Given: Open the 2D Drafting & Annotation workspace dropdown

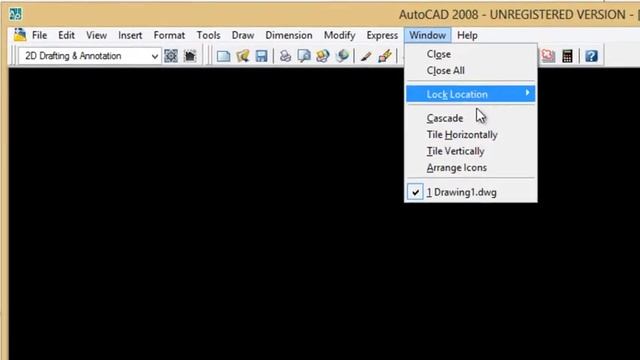Looking at the screenshot, I should tap(89, 56).
